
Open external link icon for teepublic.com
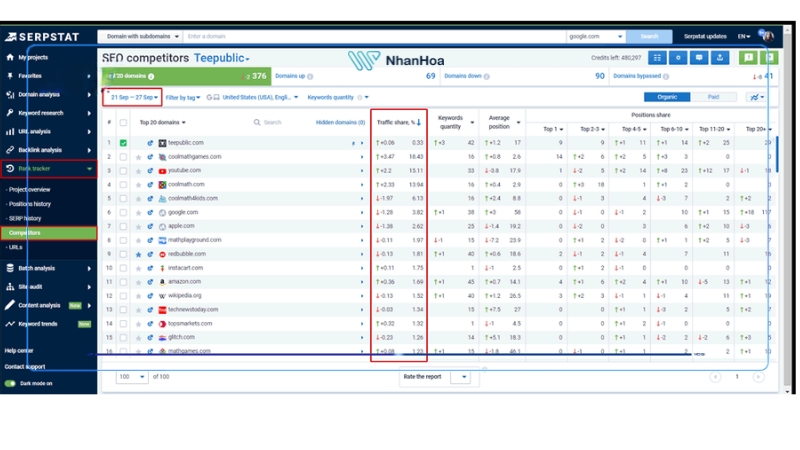(x=150, y=143)
